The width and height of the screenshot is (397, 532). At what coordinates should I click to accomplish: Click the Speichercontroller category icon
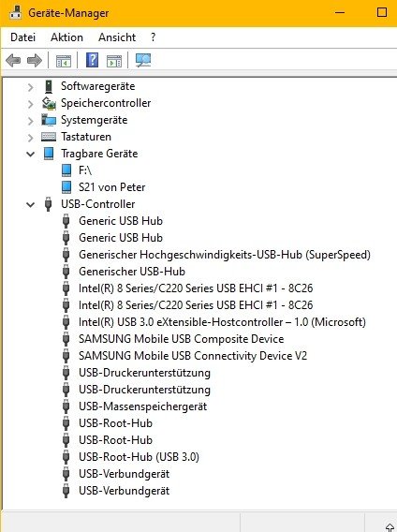tap(49, 103)
